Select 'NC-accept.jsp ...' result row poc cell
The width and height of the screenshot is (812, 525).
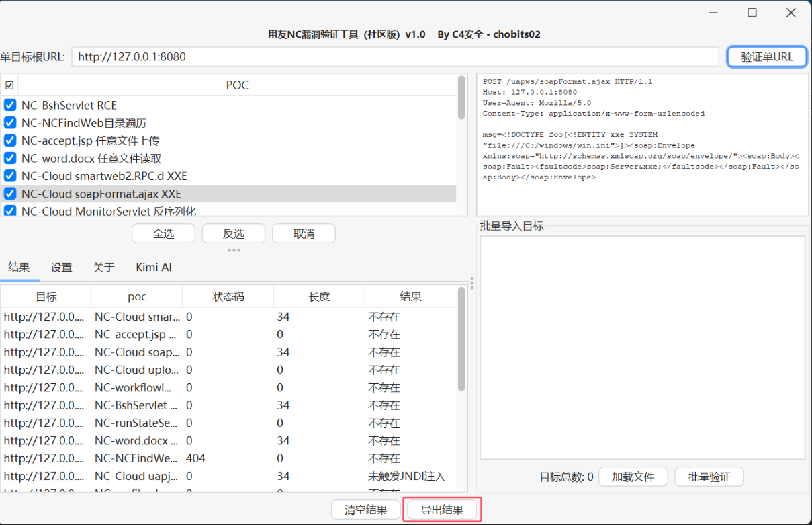[x=137, y=334]
